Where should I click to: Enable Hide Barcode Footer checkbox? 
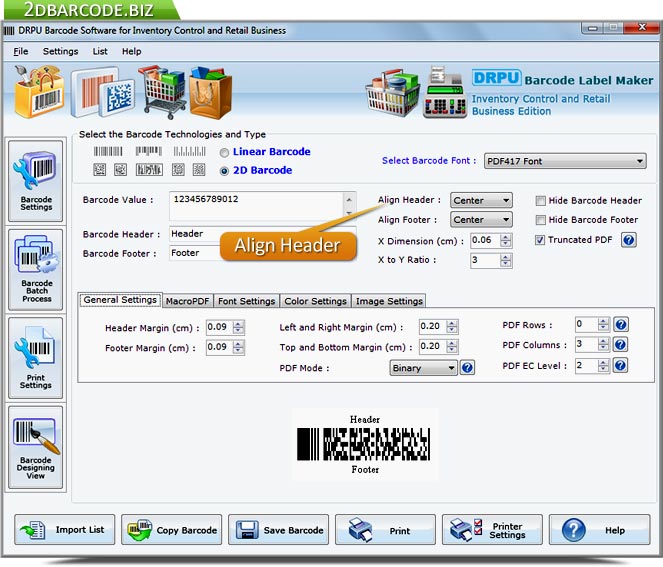pyautogui.click(x=540, y=220)
